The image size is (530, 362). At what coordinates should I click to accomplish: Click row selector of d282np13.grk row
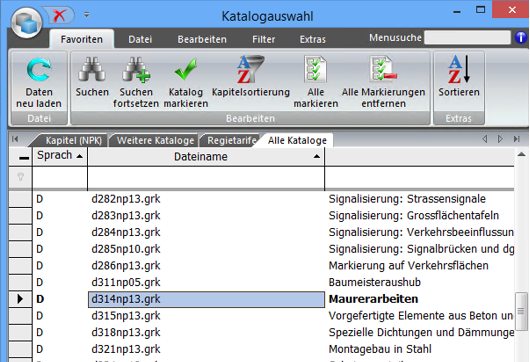(x=20, y=199)
